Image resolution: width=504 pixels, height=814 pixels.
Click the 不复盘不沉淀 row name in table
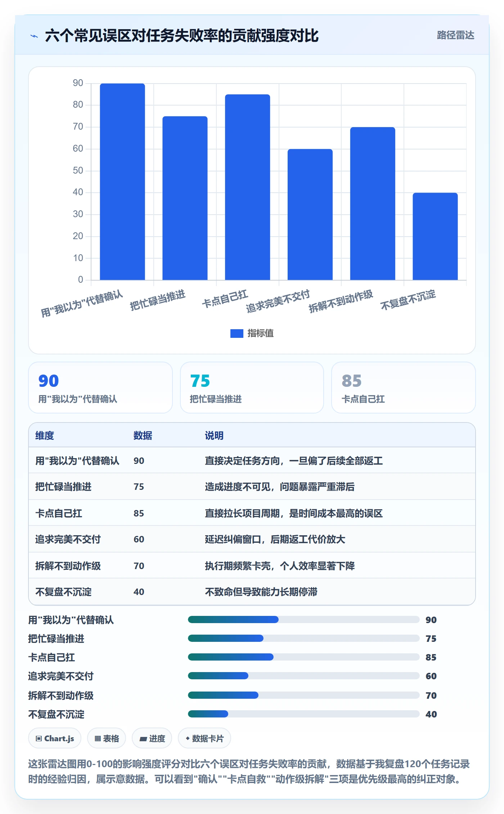[63, 592]
